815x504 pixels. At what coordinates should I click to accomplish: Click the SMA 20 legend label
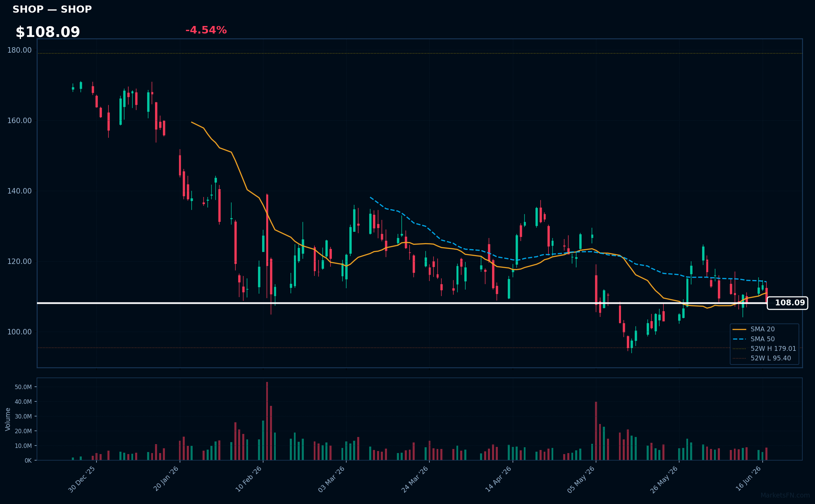point(763,329)
